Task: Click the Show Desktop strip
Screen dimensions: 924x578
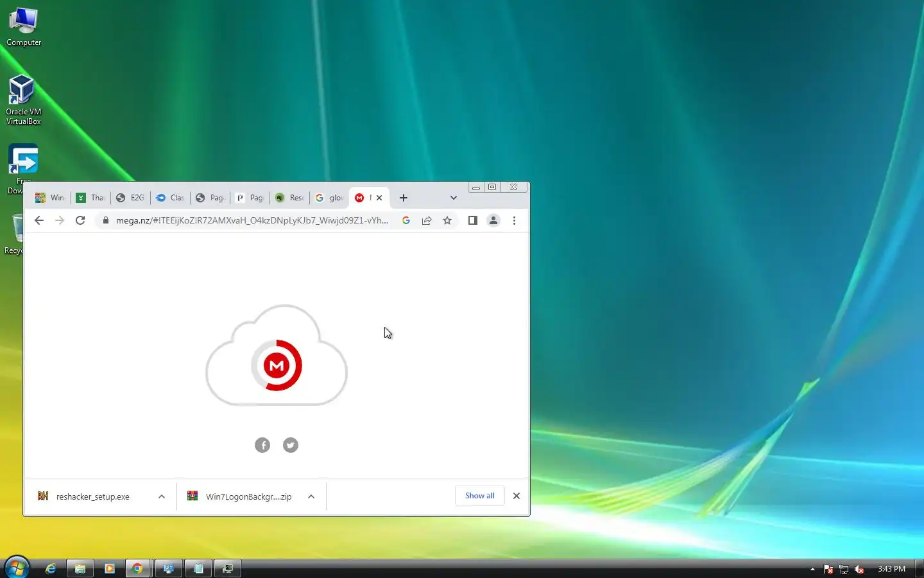Action: [x=919, y=569]
